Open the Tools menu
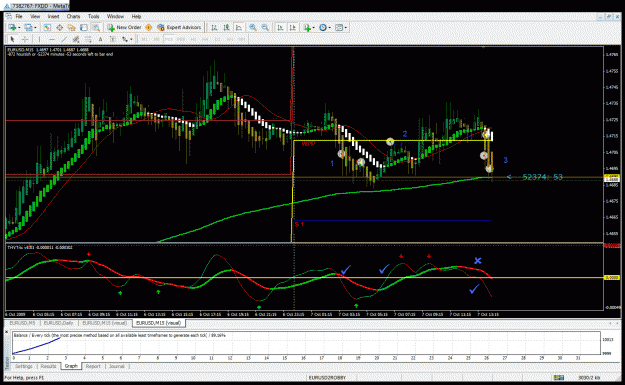Viewport: 625px width, 385px height. click(93, 16)
